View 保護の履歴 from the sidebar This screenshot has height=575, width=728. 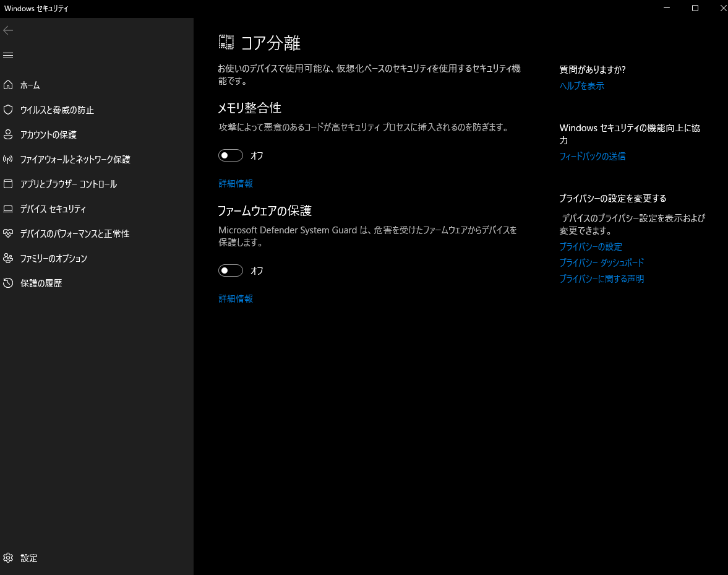pos(49,283)
